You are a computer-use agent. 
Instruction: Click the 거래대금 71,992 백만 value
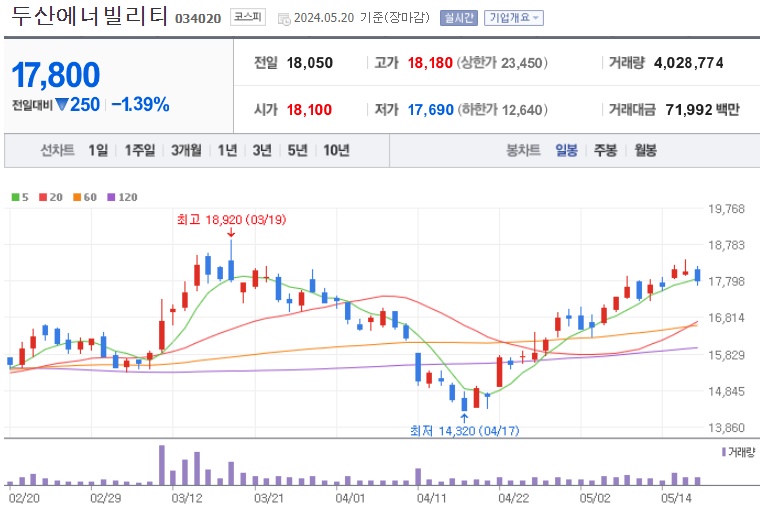click(x=702, y=110)
